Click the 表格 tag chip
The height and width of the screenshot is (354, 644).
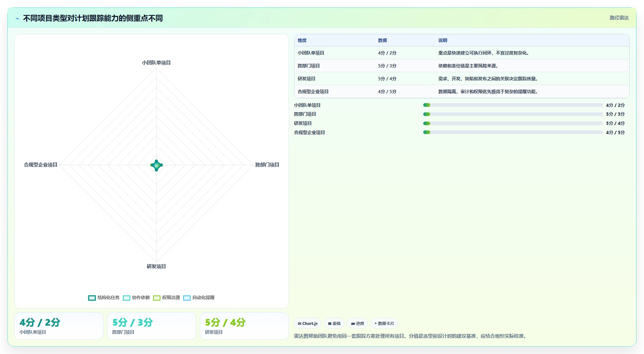click(x=334, y=323)
